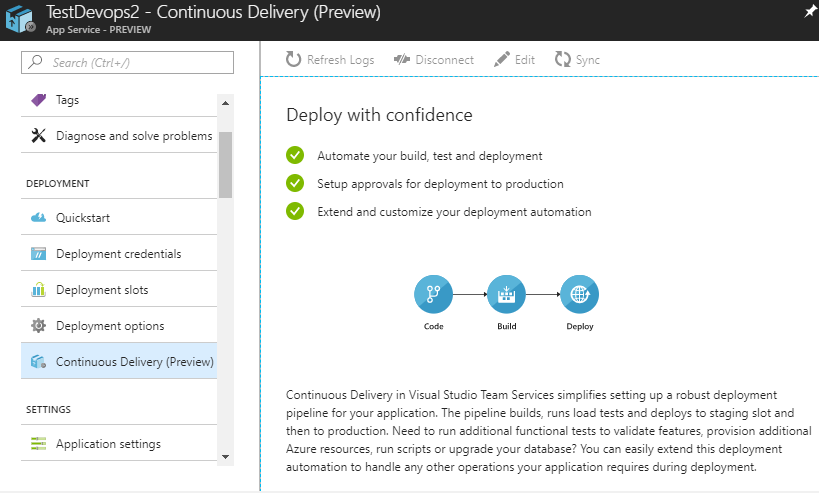Open Application settings

tap(119, 443)
